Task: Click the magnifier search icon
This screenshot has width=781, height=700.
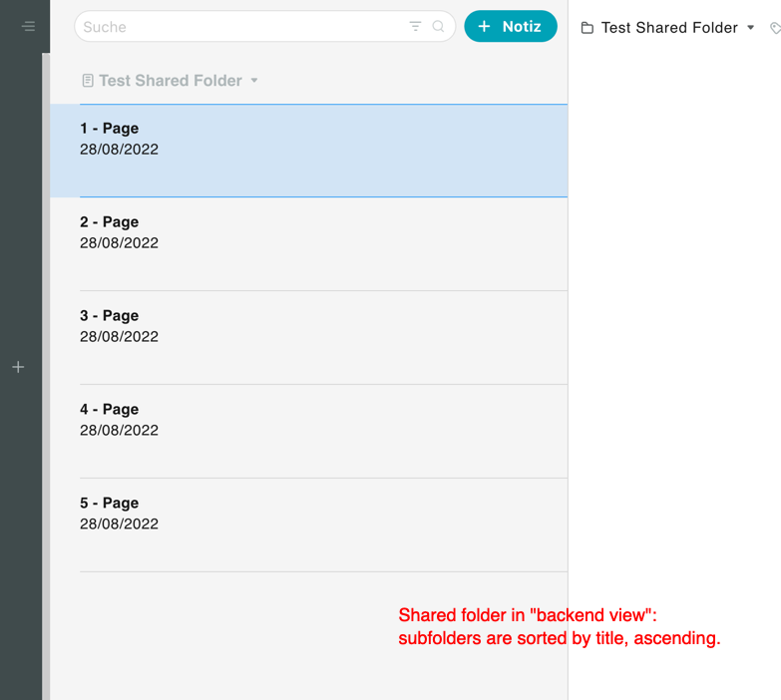Action: coord(438,26)
